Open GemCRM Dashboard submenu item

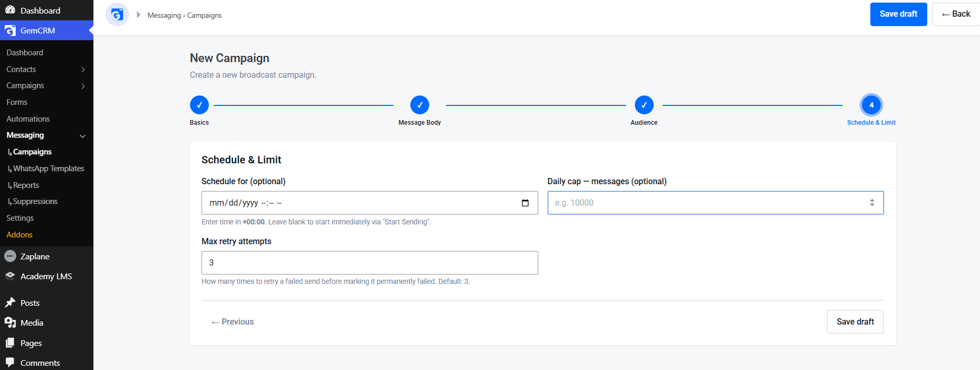coord(25,53)
